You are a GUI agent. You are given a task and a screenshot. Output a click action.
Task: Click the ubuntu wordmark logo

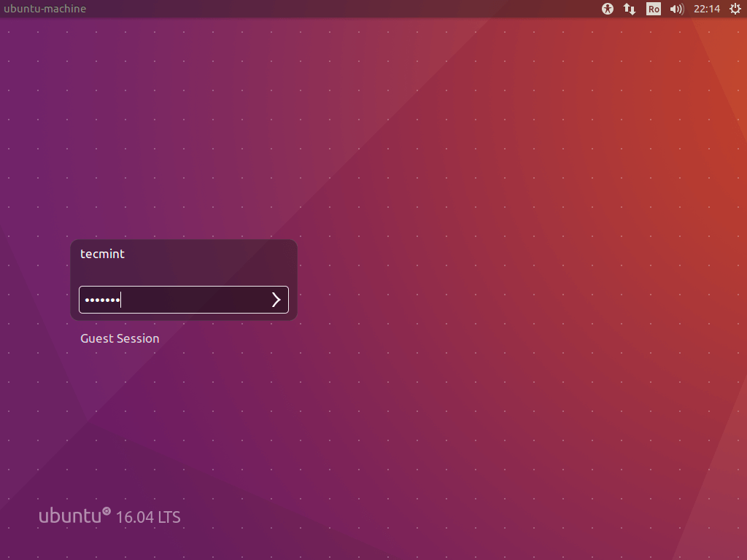tap(69, 516)
